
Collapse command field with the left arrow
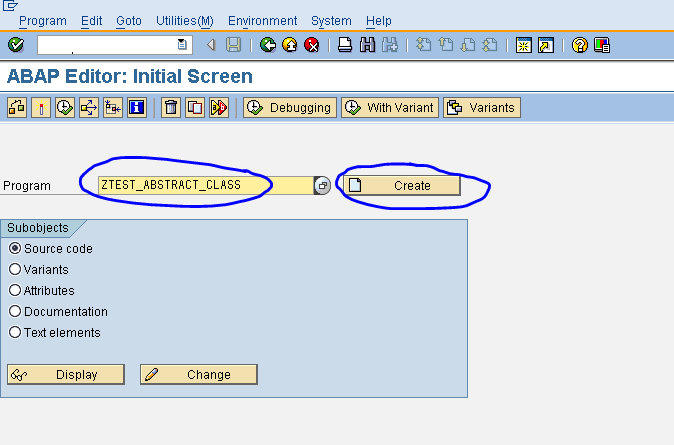211,45
